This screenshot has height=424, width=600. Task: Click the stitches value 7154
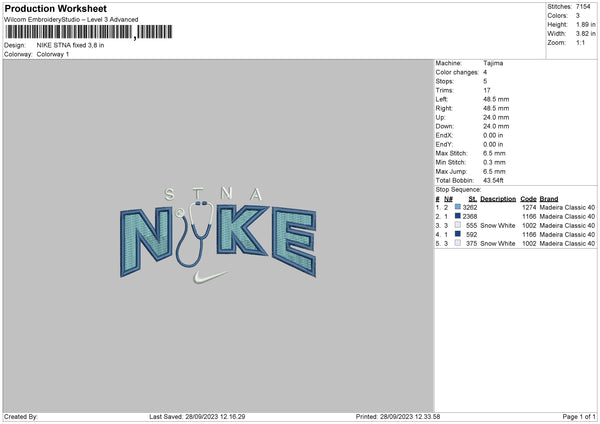[583, 7]
